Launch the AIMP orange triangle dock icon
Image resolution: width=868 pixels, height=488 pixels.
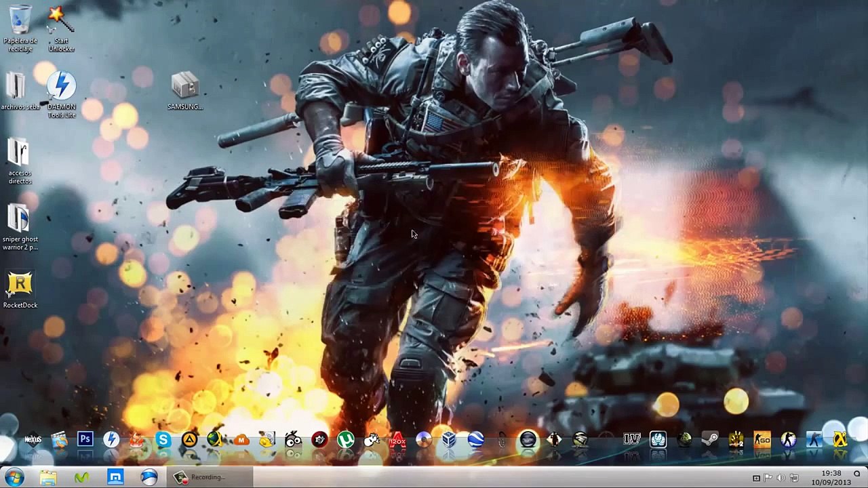[189, 440]
